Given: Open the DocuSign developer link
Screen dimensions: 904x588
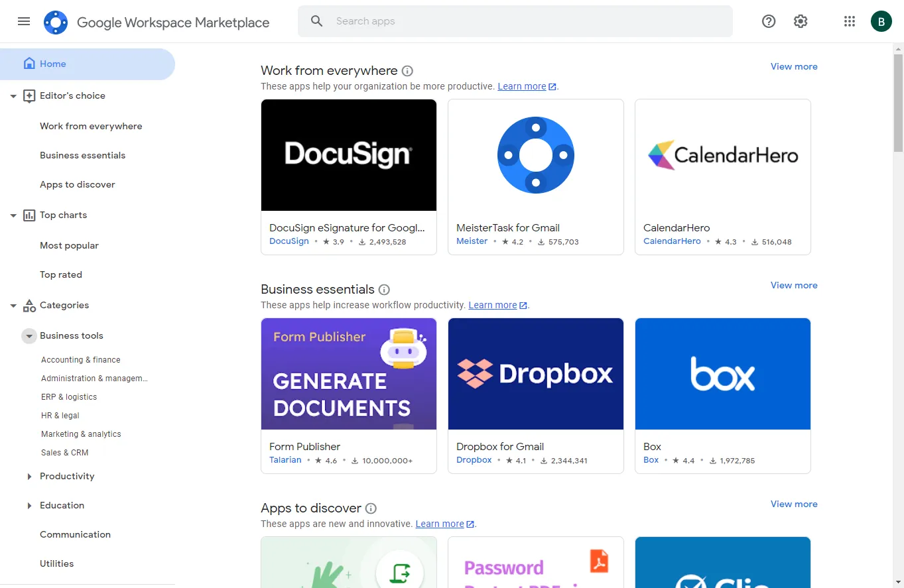Looking at the screenshot, I should pos(289,241).
